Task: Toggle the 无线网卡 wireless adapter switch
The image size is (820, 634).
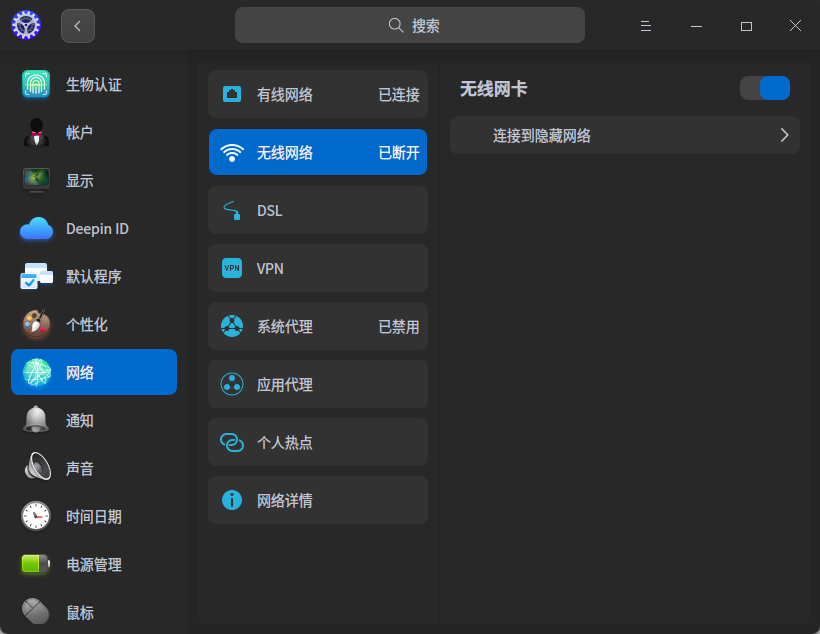Action: click(764, 88)
